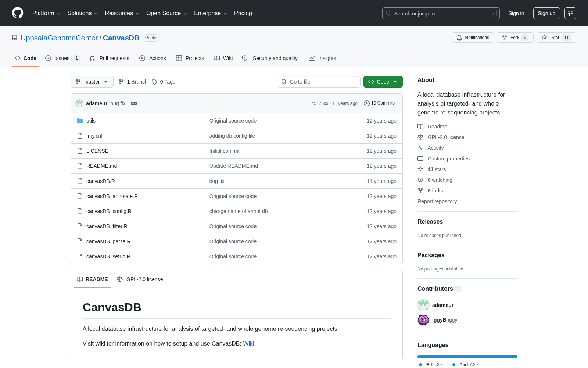Click the Search or jump to field

coord(441,13)
